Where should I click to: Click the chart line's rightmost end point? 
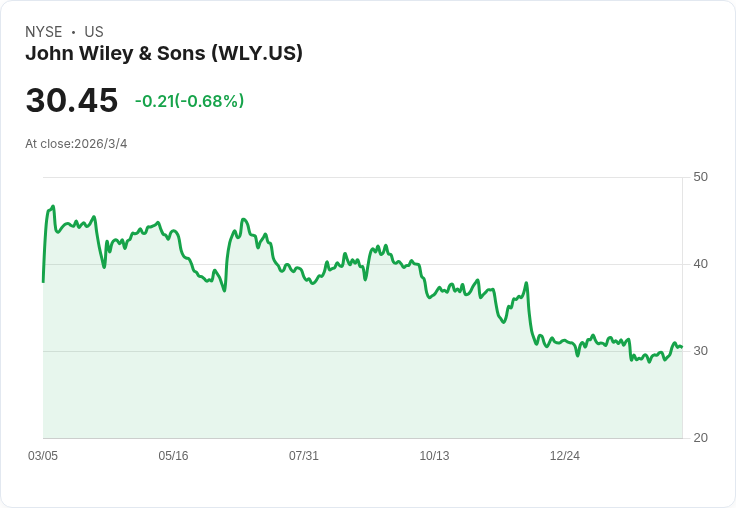tap(681, 347)
